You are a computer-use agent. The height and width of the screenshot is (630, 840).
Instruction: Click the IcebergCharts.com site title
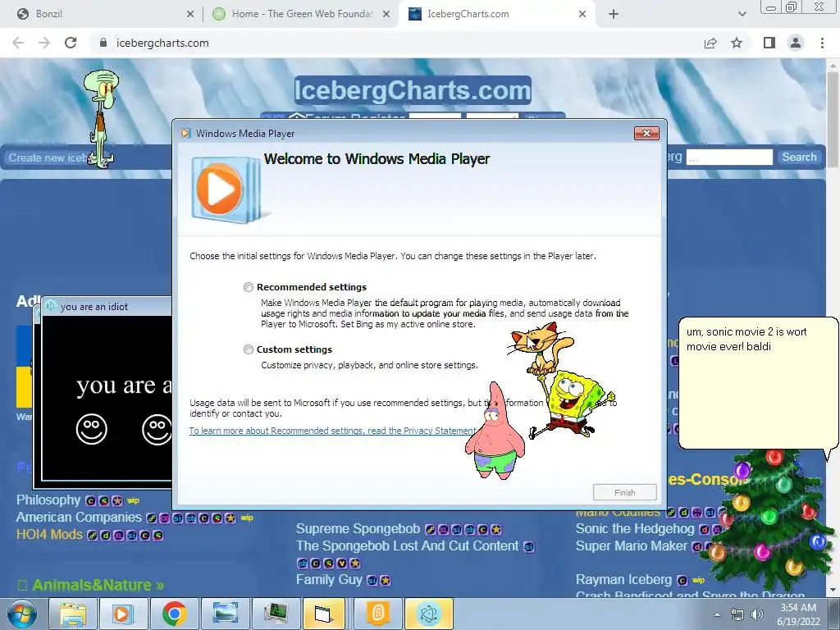[x=413, y=90]
